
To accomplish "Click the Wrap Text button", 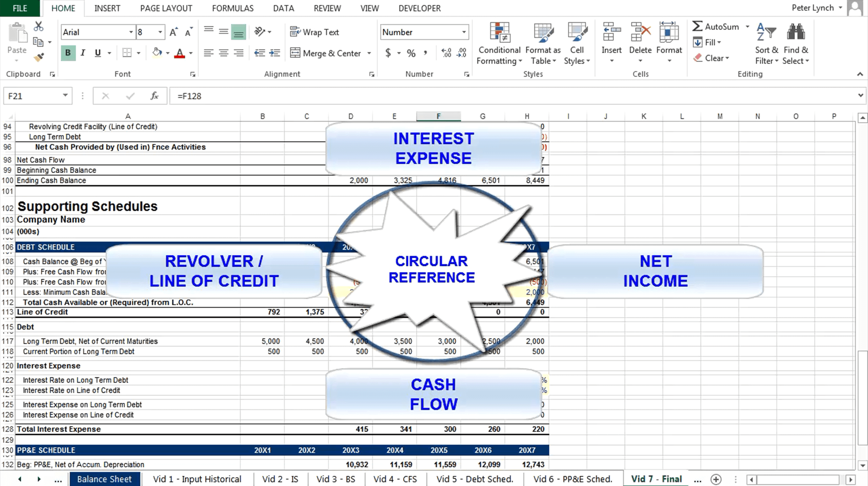I will click(316, 32).
